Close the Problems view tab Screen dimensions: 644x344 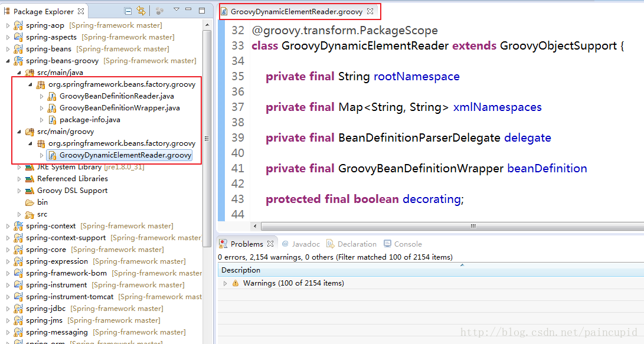[x=270, y=244]
